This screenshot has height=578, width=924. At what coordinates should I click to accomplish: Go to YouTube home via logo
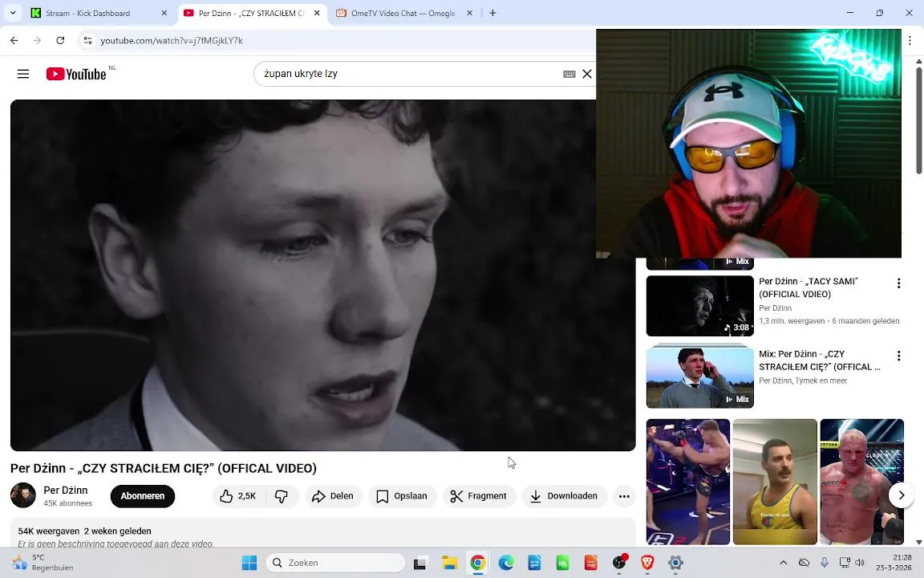pos(76,74)
